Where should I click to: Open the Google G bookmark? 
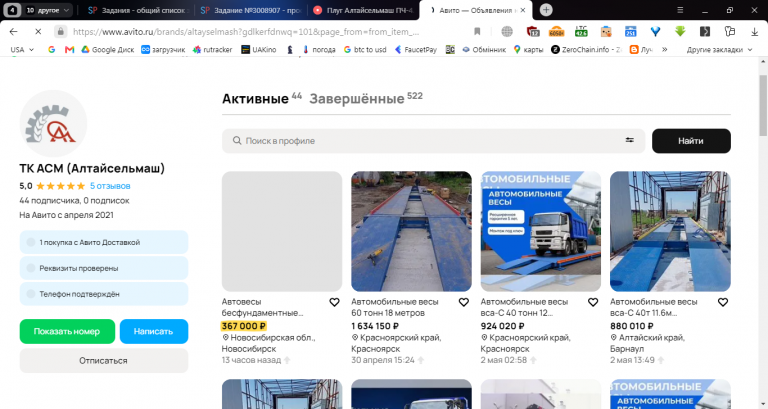tap(51, 49)
